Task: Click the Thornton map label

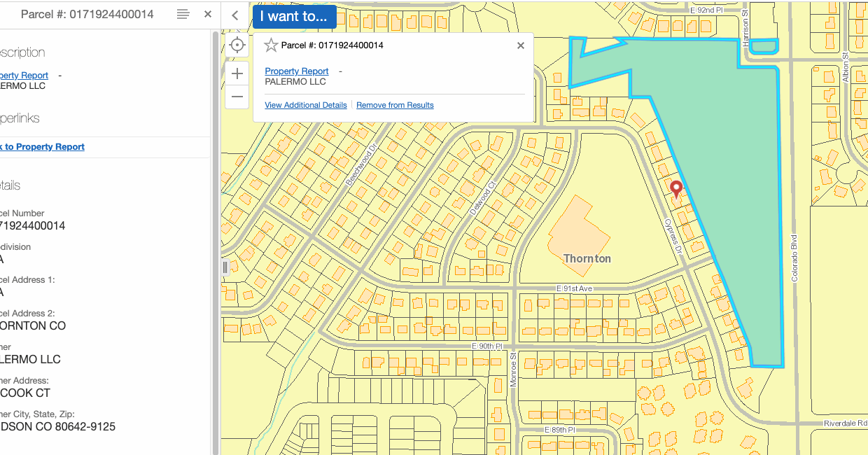Action: (587, 258)
